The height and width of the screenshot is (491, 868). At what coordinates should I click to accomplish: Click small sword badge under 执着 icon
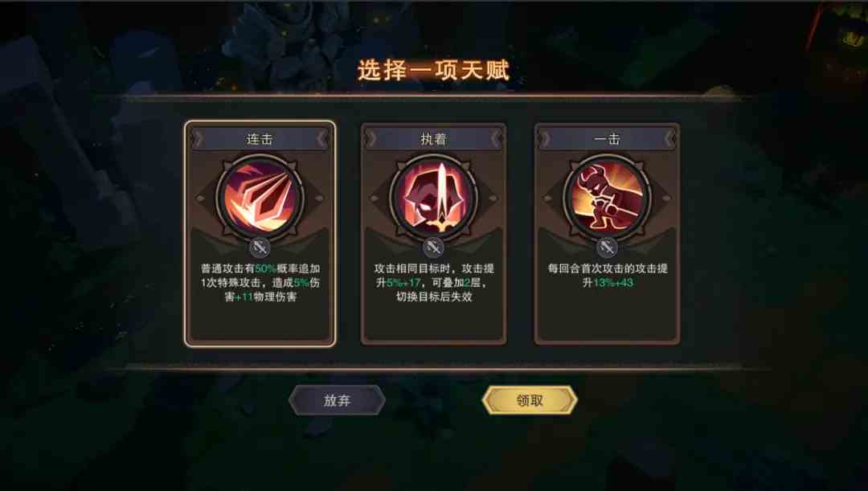(x=433, y=248)
